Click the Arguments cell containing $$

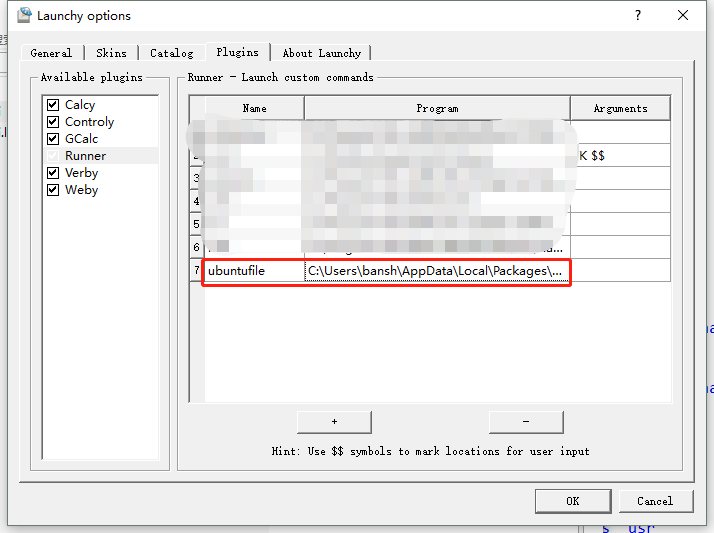(620, 155)
